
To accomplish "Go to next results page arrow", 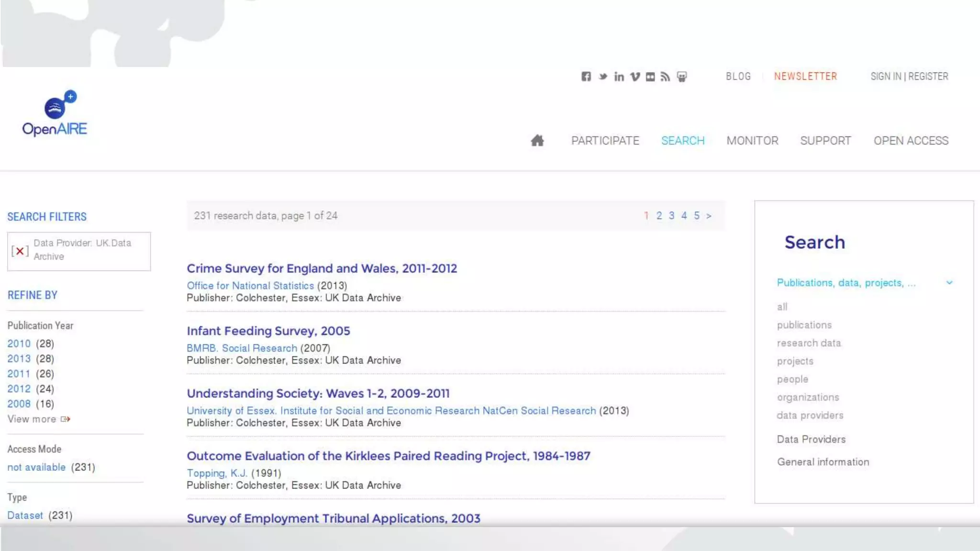I will pyautogui.click(x=709, y=216).
